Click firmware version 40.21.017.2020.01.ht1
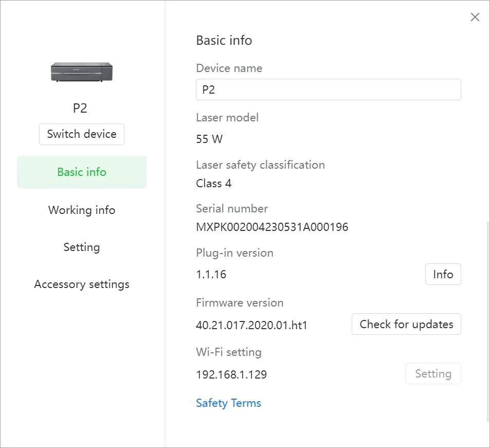This screenshot has height=448, width=490. [x=251, y=325]
